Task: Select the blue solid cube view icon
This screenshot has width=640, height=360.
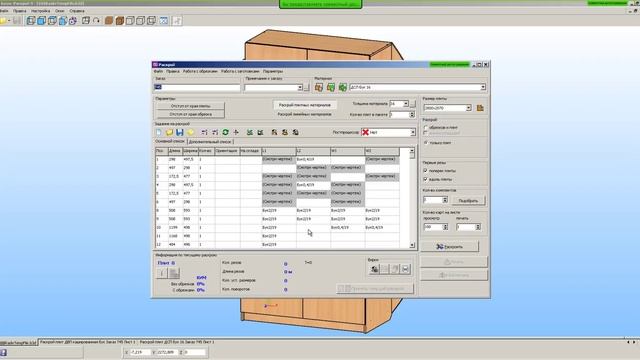Action: click(x=41, y=20)
